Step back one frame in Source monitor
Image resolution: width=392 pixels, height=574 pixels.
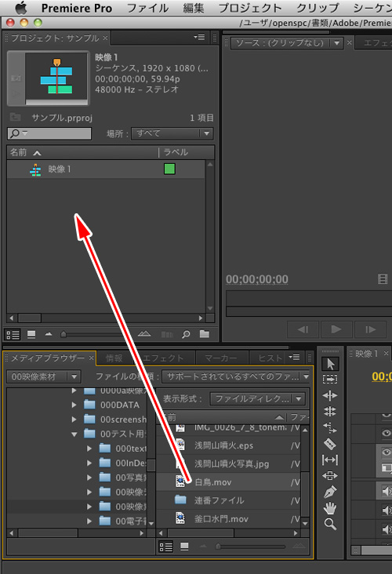coord(303,329)
